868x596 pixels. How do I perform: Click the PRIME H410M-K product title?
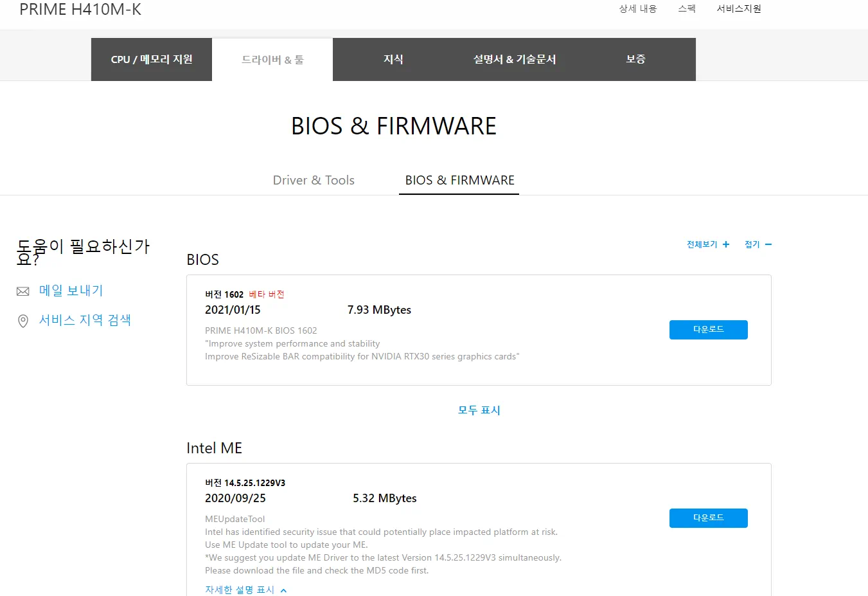click(x=80, y=10)
